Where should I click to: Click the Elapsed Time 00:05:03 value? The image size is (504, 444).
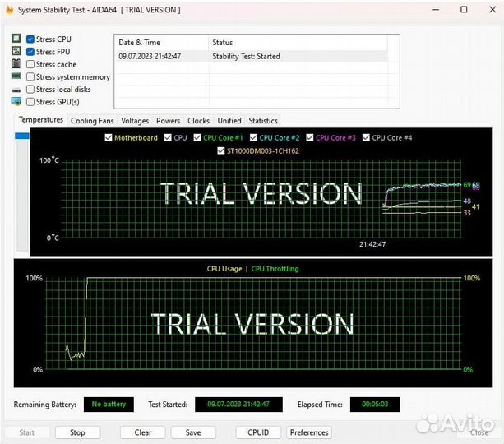(x=375, y=405)
